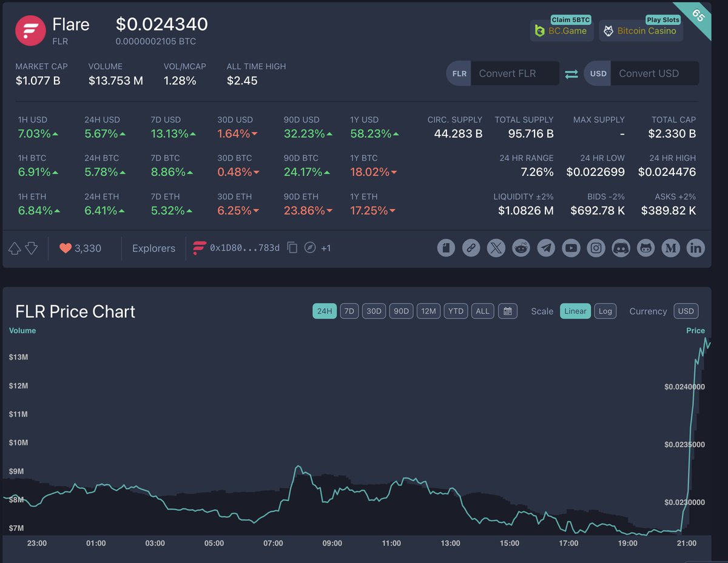Screen dimensions: 728x563
Task: Open Flare's LinkedIn icon
Action: point(696,248)
